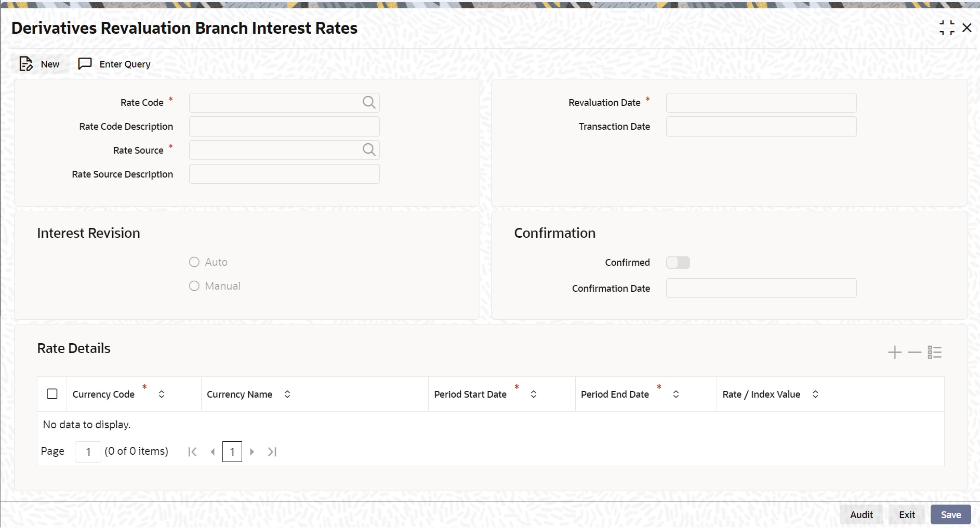Remove a row from Rate Details

[915, 352]
